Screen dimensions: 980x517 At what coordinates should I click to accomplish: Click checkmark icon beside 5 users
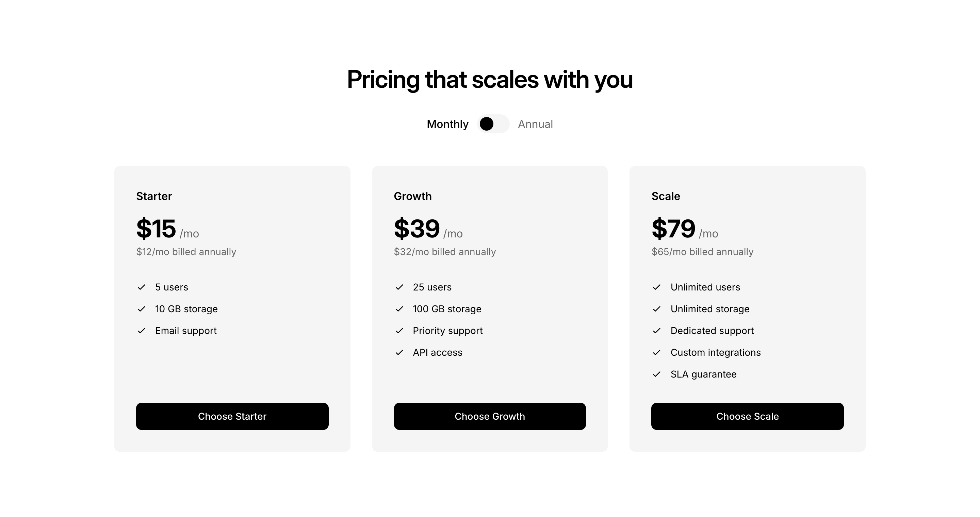pos(142,287)
